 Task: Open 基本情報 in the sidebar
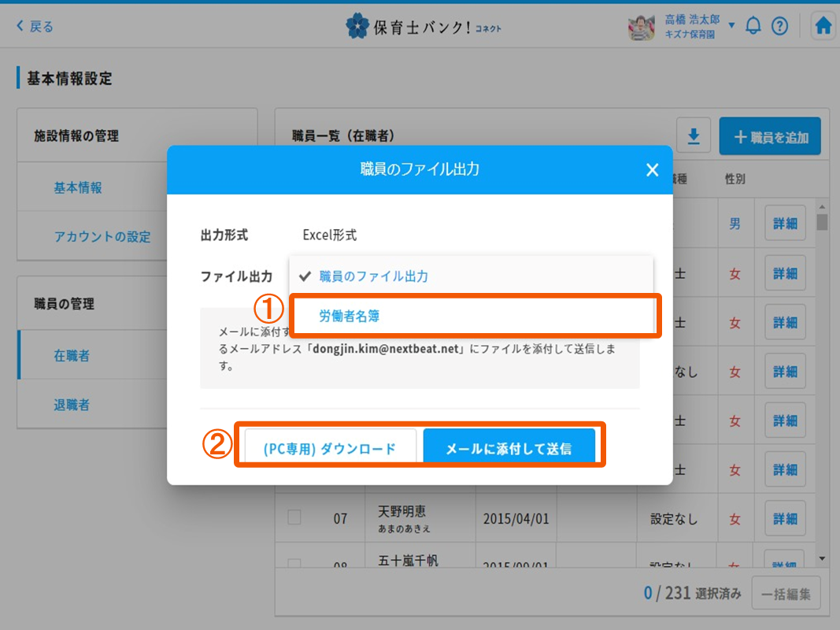(78, 187)
